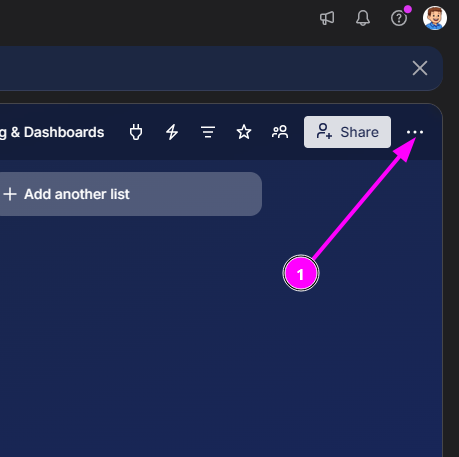Open Automation via the lightning bolt icon

[172, 132]
